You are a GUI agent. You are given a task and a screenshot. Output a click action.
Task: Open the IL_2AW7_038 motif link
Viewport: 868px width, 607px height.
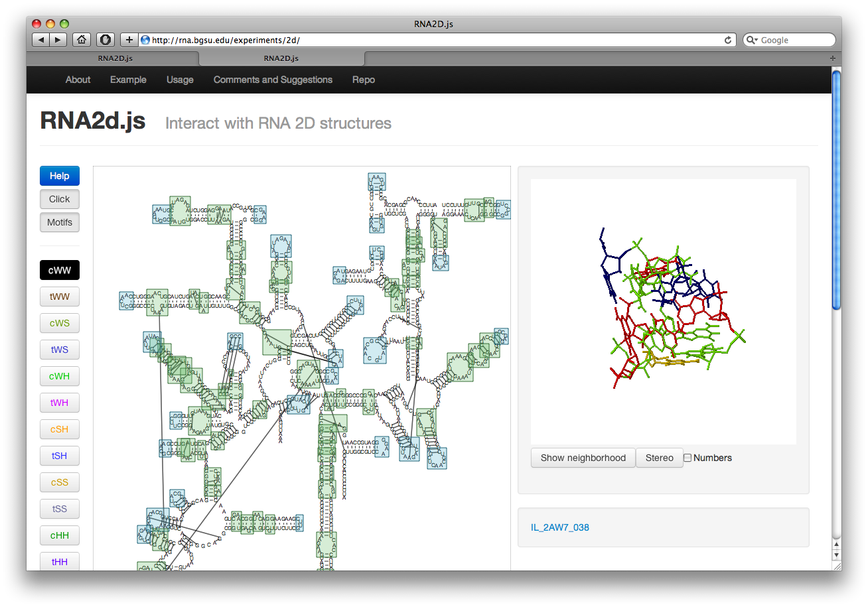click(559, 527)
